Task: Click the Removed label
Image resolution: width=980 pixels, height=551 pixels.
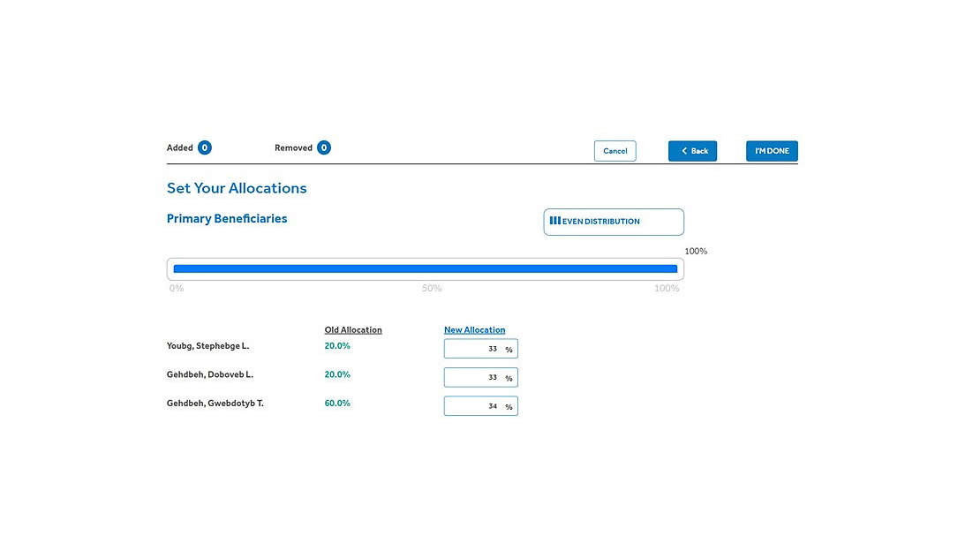Action: point(293,147)
